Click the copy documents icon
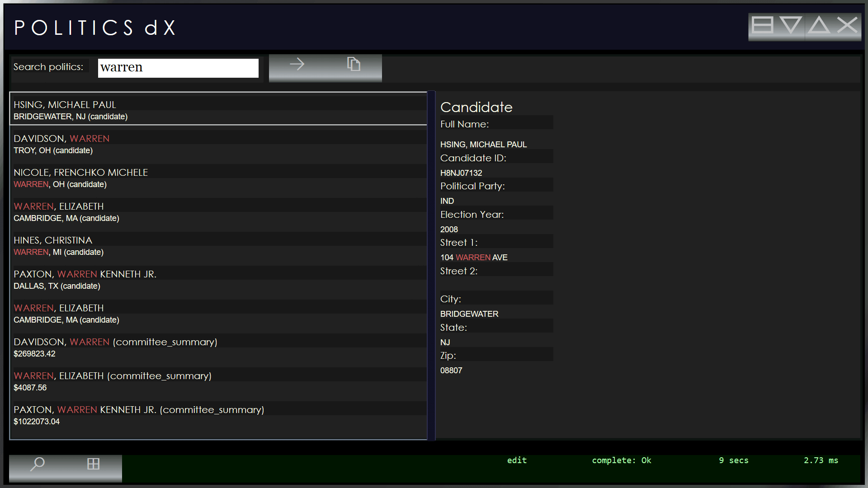 tap(354, 65)
